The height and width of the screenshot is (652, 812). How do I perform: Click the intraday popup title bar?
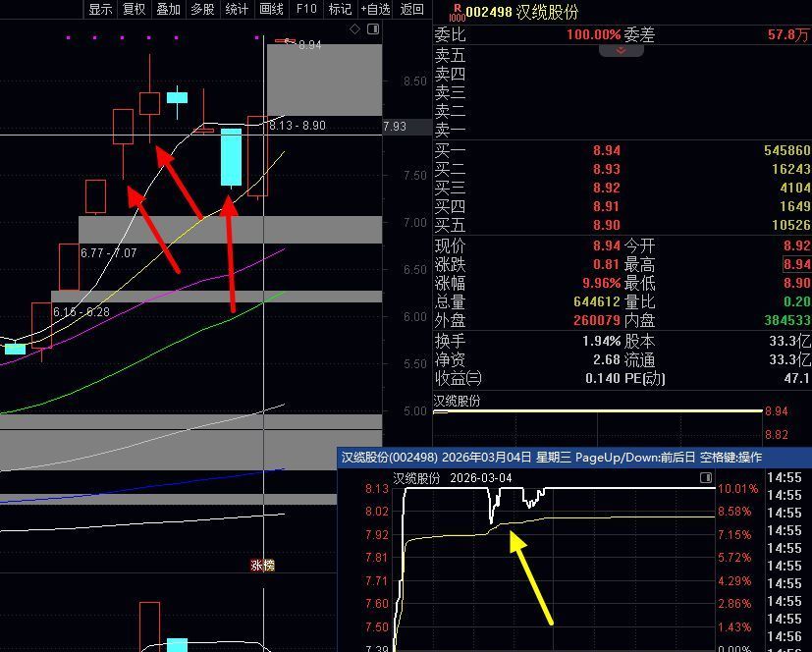click(550, 457)
